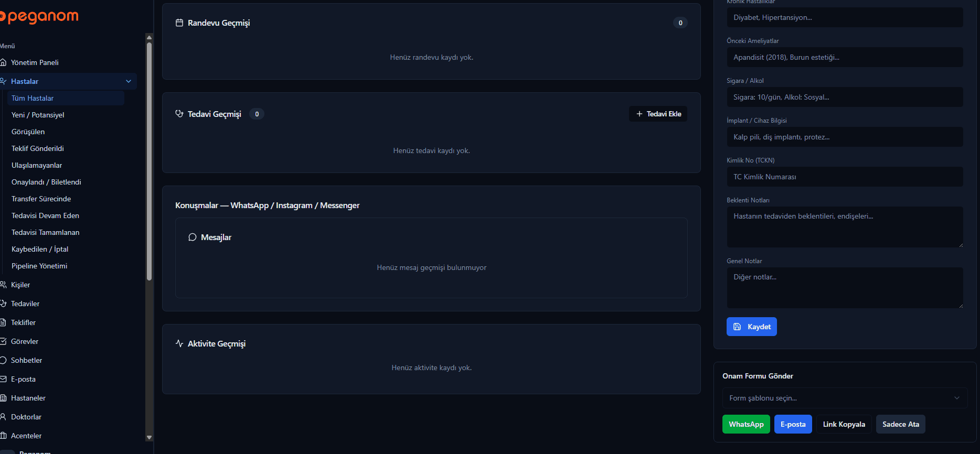Click the Kimlik No (TCKN) field

click(845, 177)
